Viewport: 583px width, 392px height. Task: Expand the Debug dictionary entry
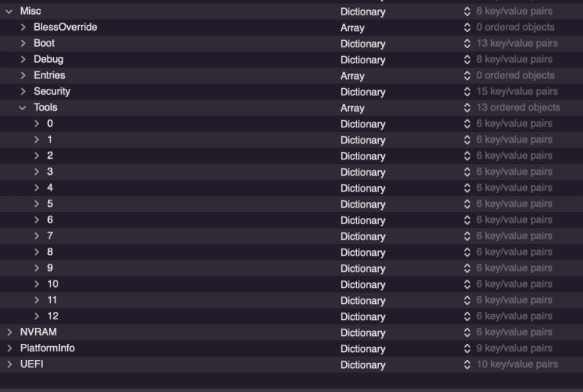23,60
